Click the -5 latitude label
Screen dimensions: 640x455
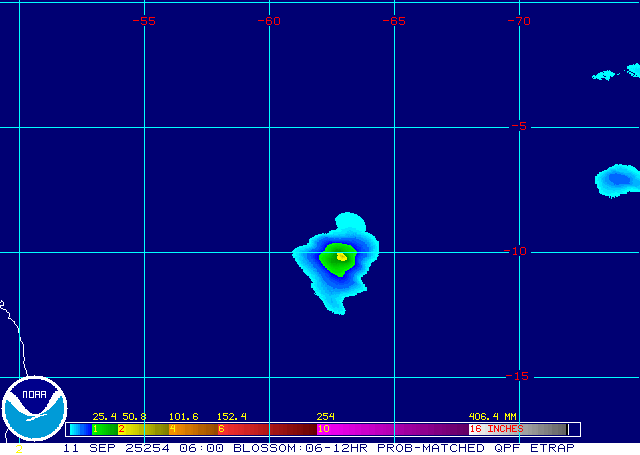pyautogui.click(x=516, y=126)
